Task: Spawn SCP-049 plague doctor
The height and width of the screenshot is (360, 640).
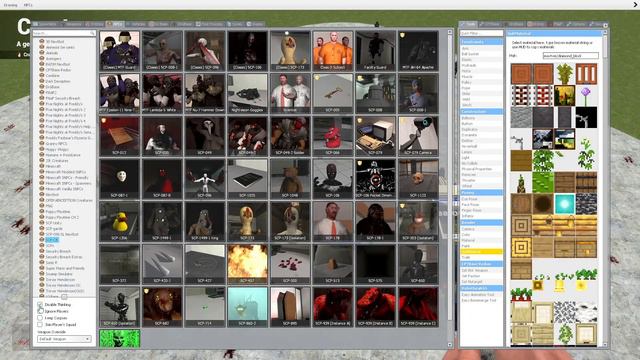Action: click(x=204, y=136)
